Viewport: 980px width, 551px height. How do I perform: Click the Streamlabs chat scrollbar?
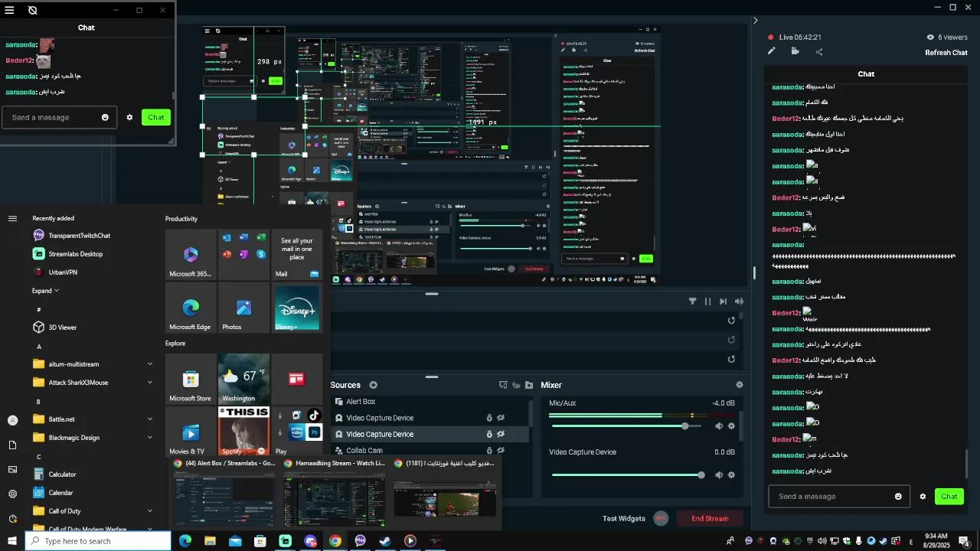pos(966,464)
